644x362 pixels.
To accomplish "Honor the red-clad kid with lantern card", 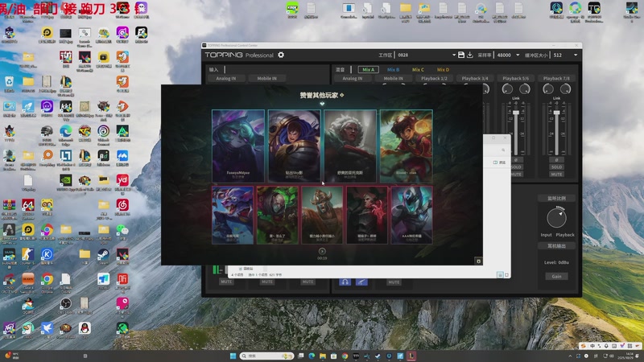I will point(407,146).
